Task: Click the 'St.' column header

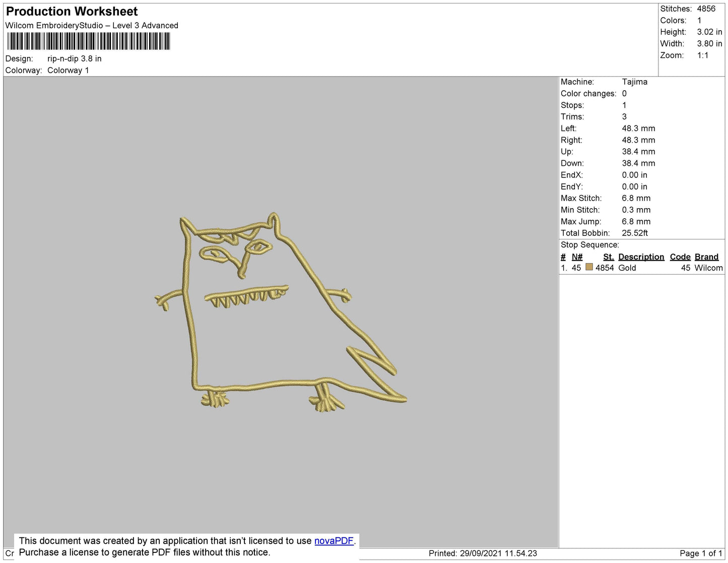Action: pos(609,257)
